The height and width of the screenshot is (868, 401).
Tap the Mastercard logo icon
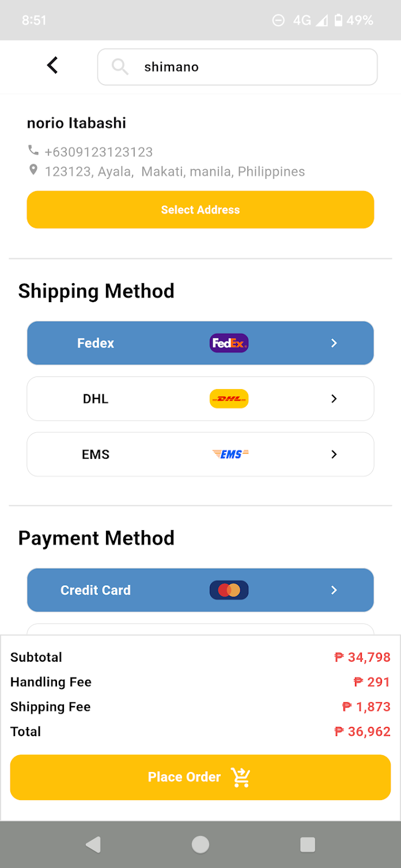[229, 590]
